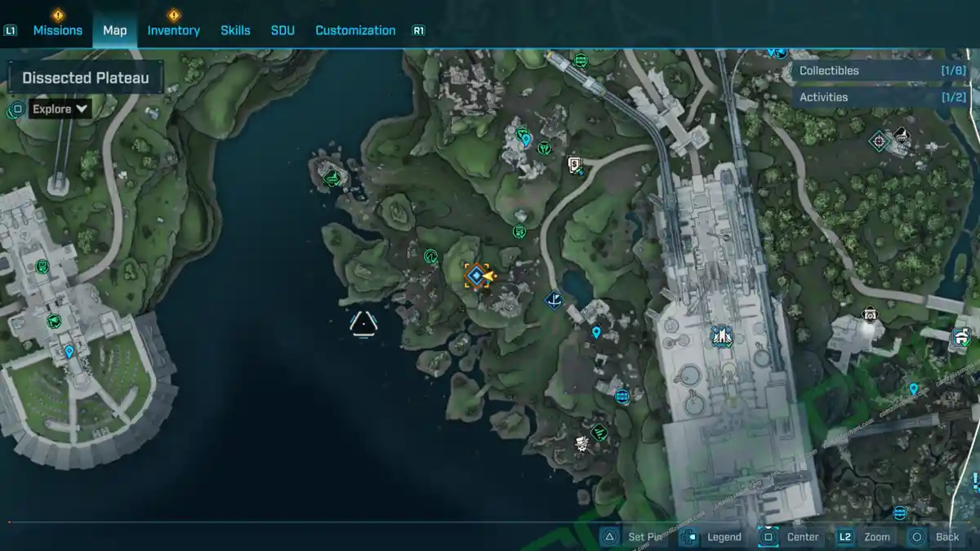
Task: Select the green icon on the top rail line
Action: click(581, 60)
